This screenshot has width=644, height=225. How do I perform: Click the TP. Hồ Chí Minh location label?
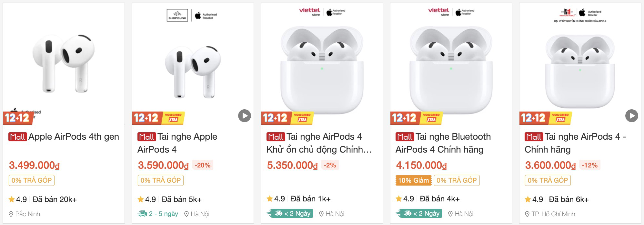pyautogui.click(x=553, y=214)
